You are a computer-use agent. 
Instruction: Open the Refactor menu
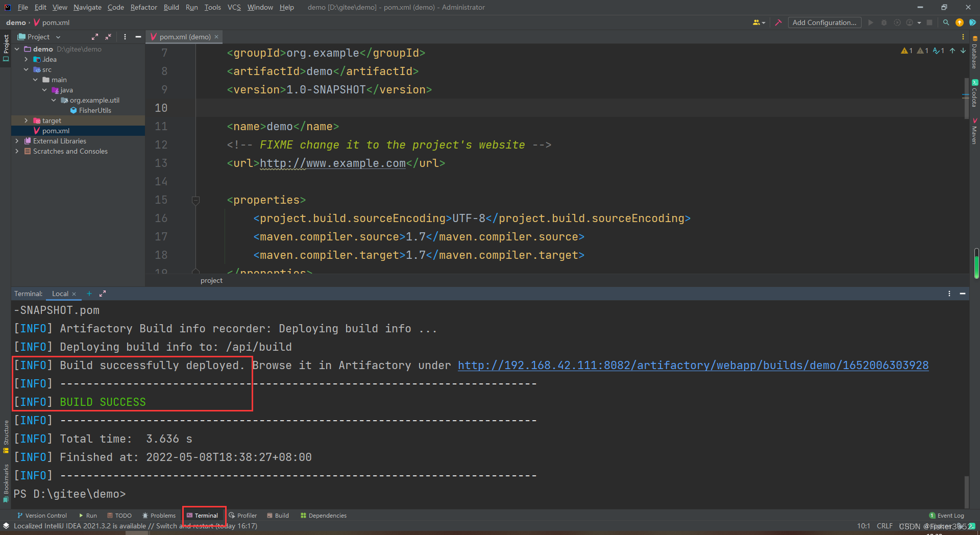click(143, 7)
